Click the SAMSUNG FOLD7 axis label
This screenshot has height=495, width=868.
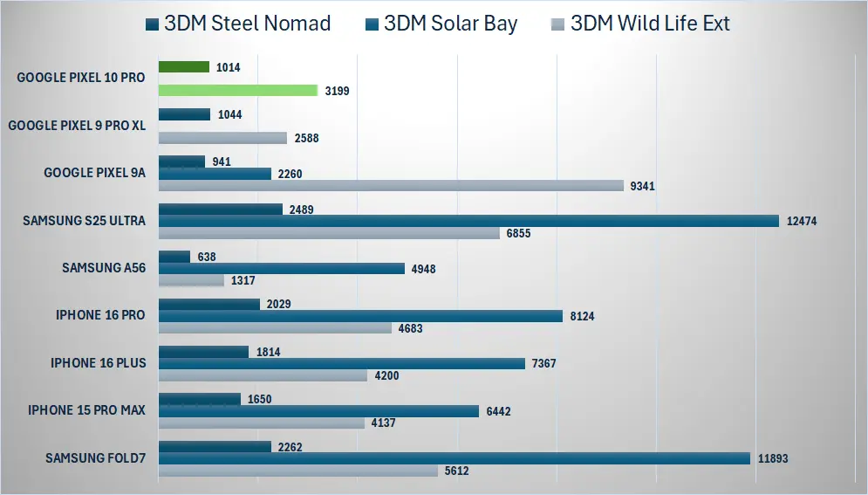point(96,458)
